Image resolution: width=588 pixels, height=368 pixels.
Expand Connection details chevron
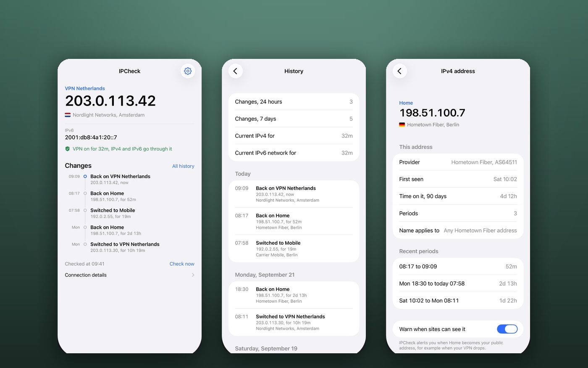[x=193, y=275]
